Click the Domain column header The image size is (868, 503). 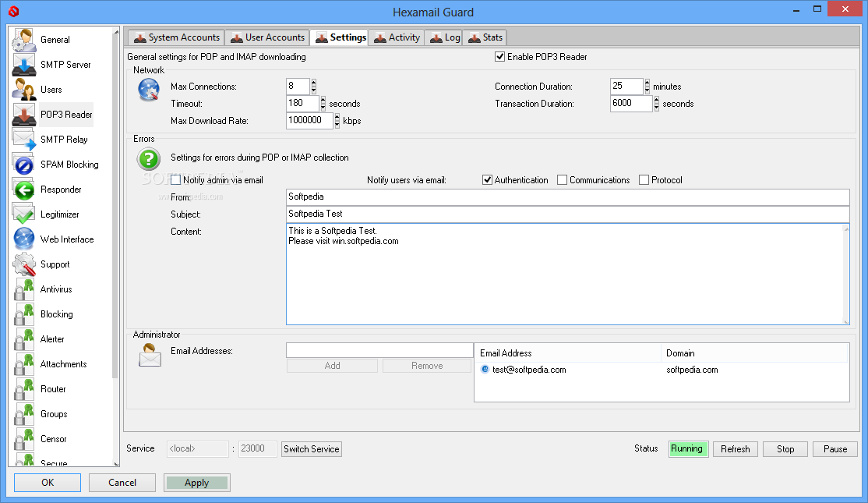[754, 352]
